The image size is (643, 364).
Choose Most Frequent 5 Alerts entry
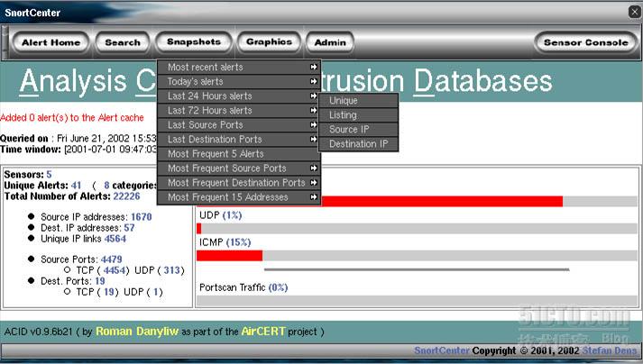239,154
